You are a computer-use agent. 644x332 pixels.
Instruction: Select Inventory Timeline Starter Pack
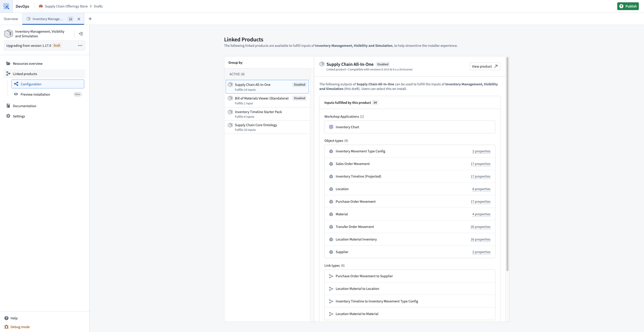point(267,114)
